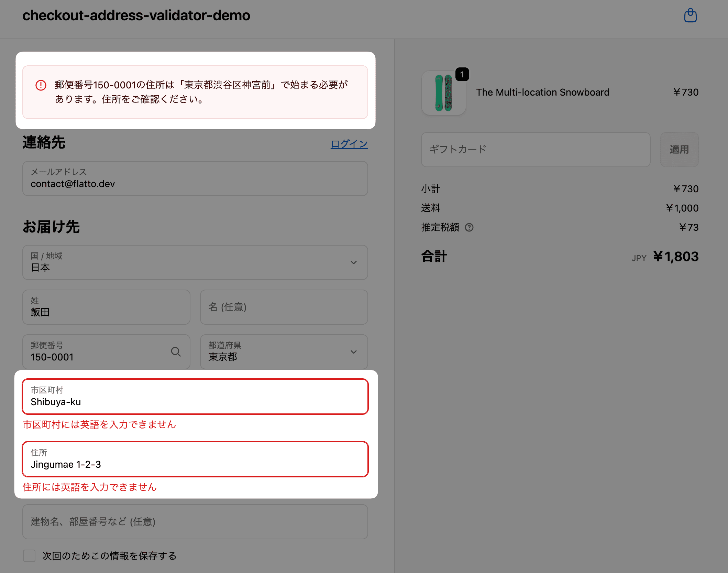This screenshot has height=573, width=728.
Task: Click the 市区町村 city field with Shibuya-ku
Action: [x=195, y=397]
